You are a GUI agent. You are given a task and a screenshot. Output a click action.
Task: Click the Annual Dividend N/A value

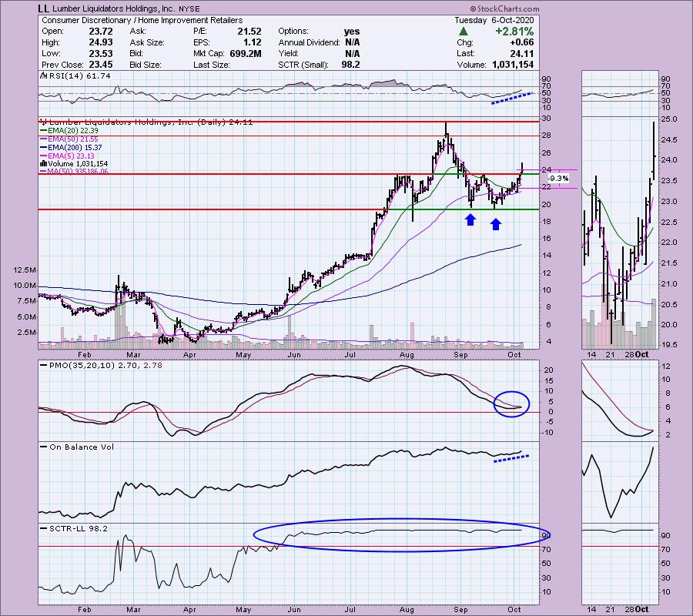pos(352,42)
